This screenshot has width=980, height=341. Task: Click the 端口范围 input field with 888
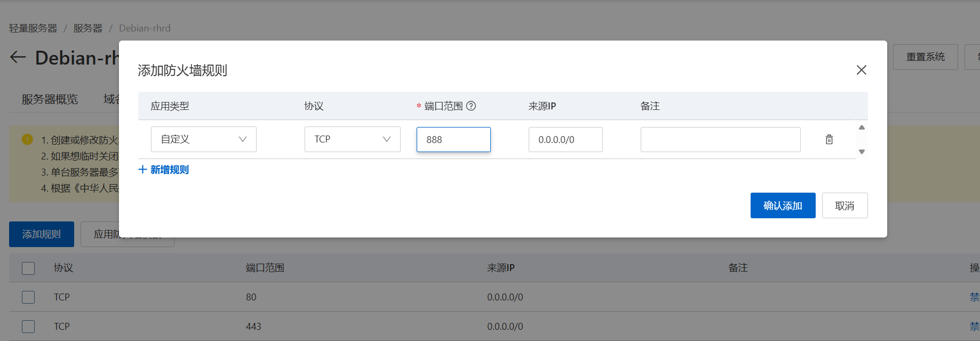coord(453,139)
